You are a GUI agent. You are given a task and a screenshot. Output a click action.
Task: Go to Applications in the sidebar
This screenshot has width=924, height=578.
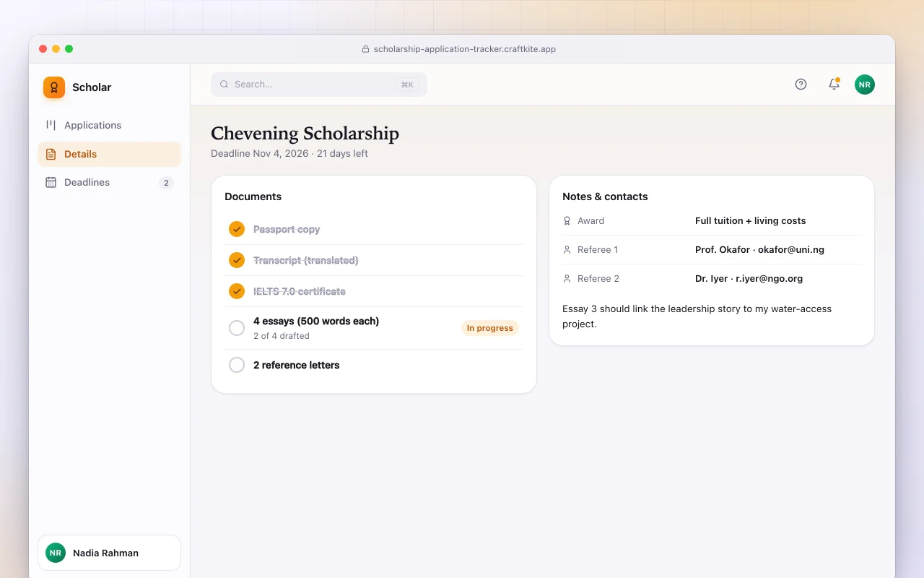click(x=109, y=125)
